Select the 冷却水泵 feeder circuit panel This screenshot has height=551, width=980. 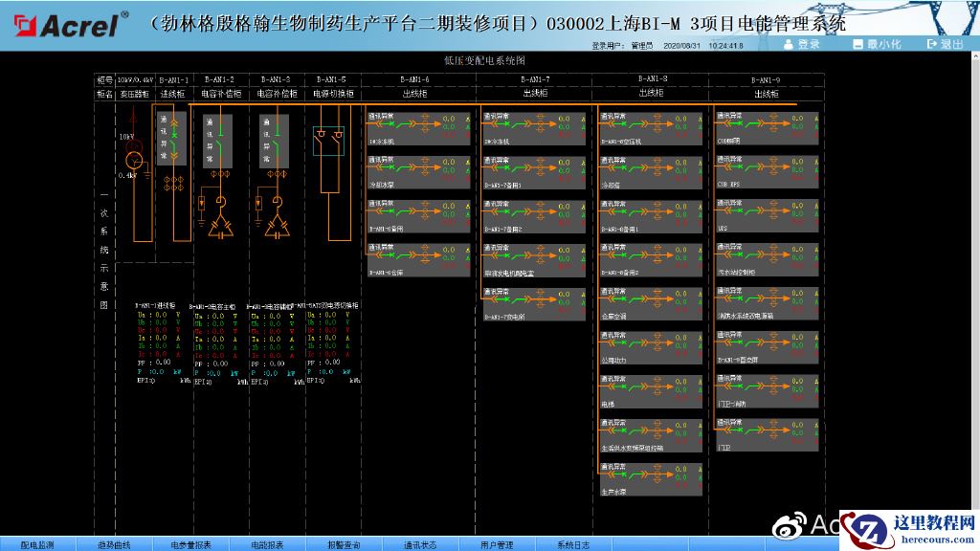419,174
